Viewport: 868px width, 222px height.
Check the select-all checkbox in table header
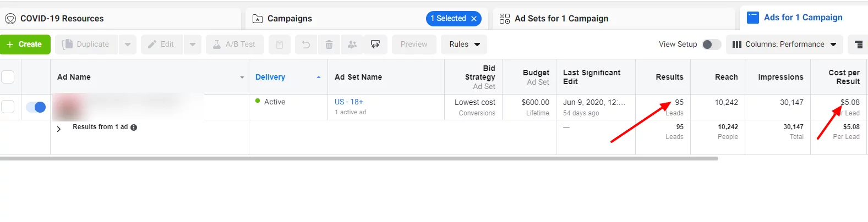coord(8,77)
